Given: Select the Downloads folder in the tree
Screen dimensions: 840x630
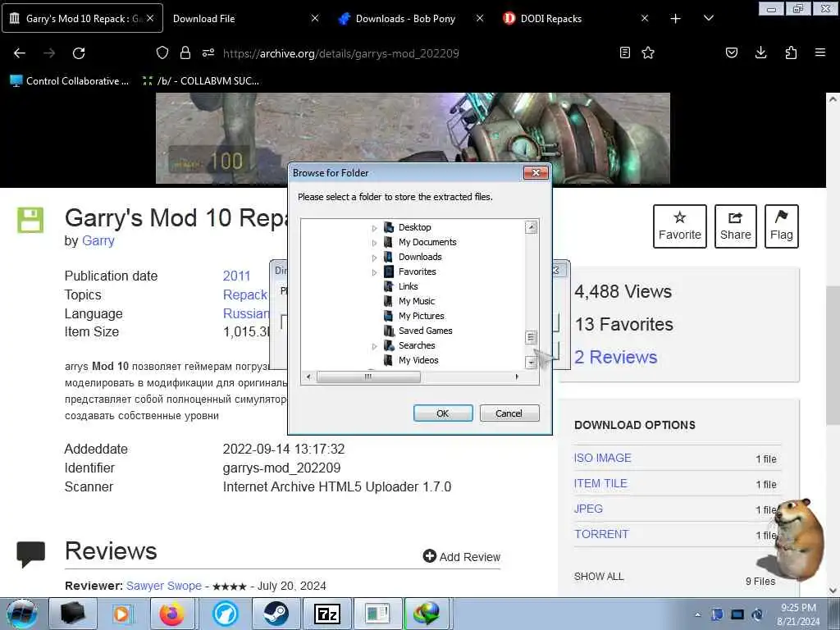Looking at the screenshot, I should pos(420,257).
